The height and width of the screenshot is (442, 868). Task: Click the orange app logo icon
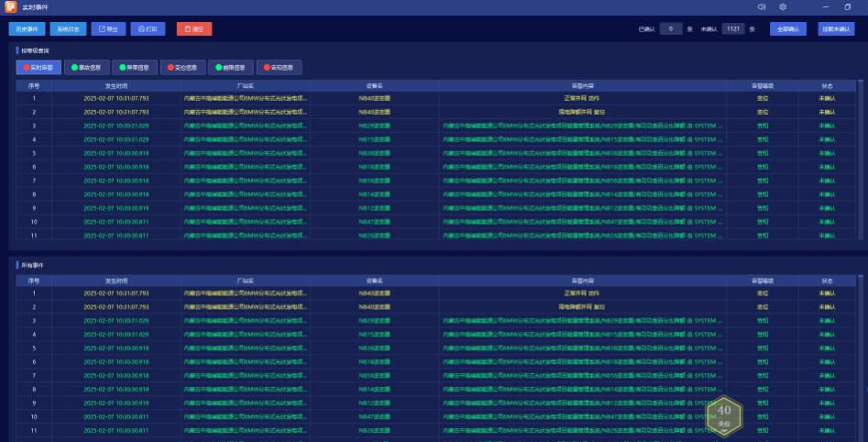(x=10, y=6)
